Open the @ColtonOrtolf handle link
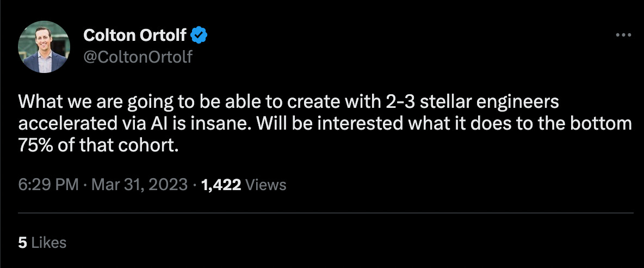This screenshot has width=644, height=268. (138, 57)
